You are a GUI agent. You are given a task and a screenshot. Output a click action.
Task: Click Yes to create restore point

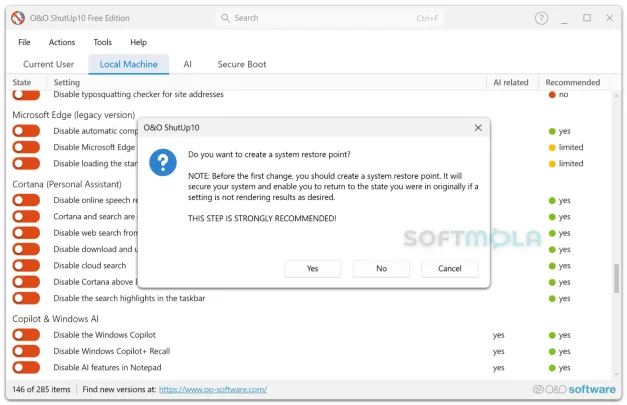[x=312, y=269]
